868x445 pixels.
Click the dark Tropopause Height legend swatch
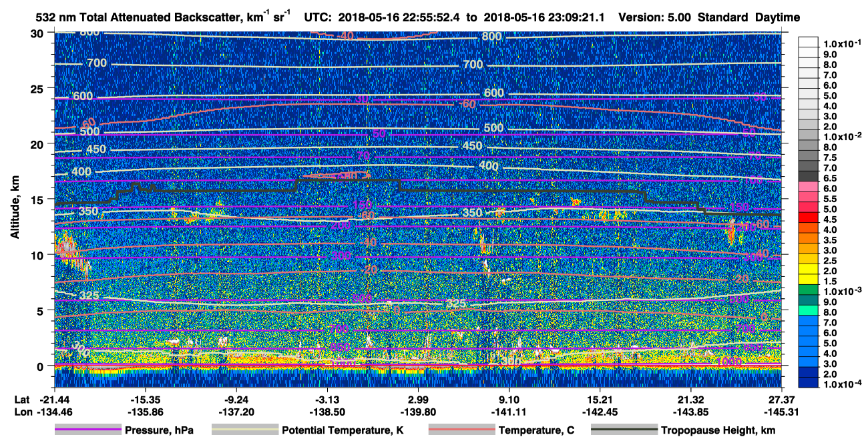[x=624, y=430]
